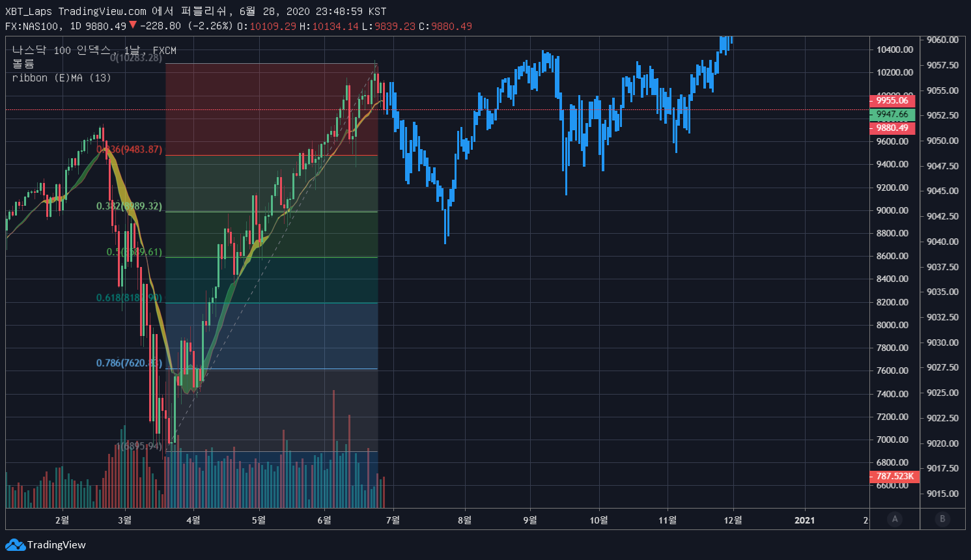971x560 pixels.
Task: Click the red 9880.49 last price label
Action: pos(892,128)
